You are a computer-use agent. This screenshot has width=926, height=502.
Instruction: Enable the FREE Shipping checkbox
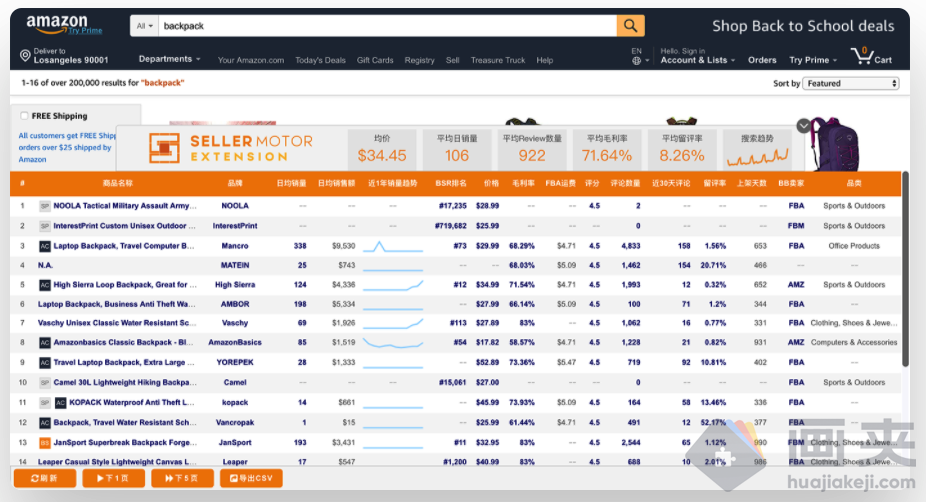coord(25,116)
